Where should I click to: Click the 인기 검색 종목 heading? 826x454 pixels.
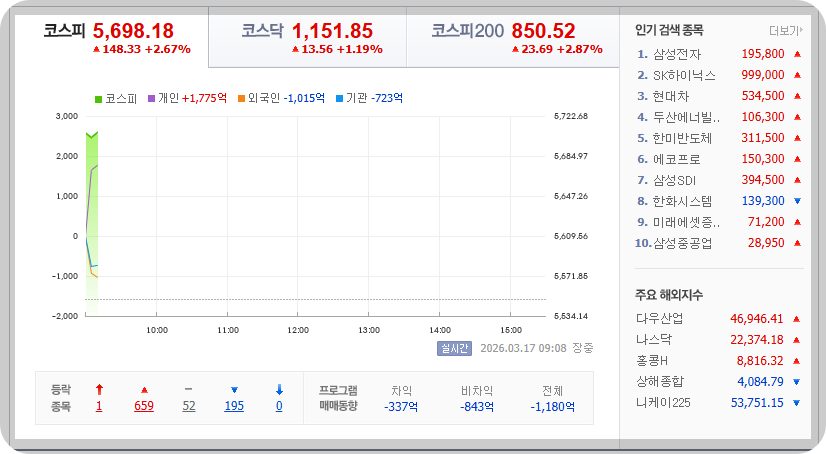click(669, 31)
